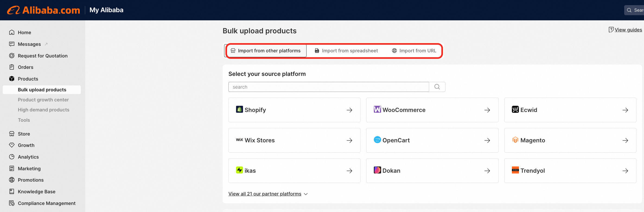Open the Orders sidebar label

click(x=25, y=67)
